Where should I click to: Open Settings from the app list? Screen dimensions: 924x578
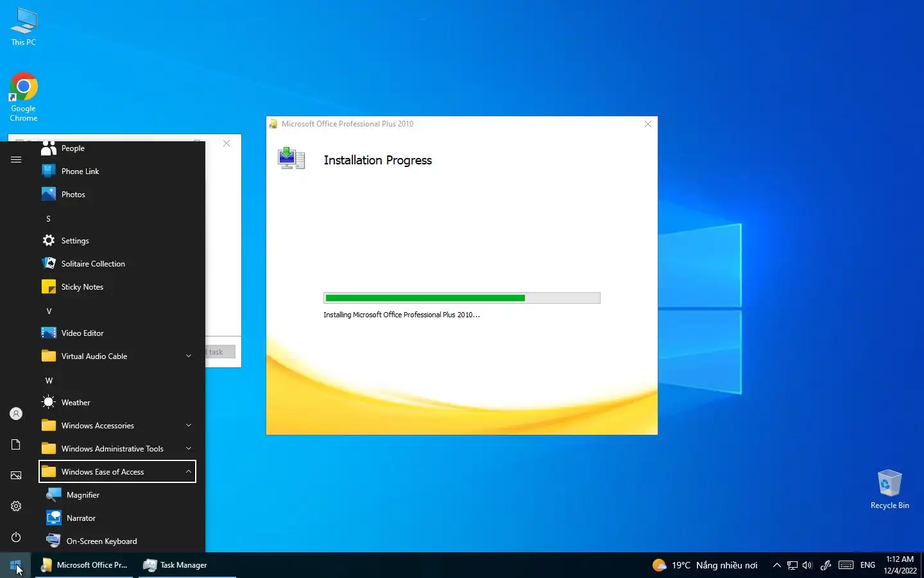pyautogui.click(x=117, y=241)
